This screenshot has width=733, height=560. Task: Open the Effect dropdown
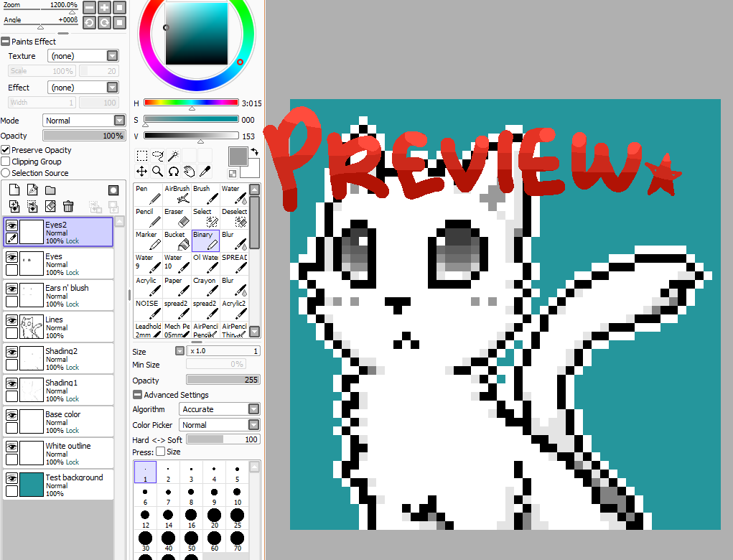[83, 88]
